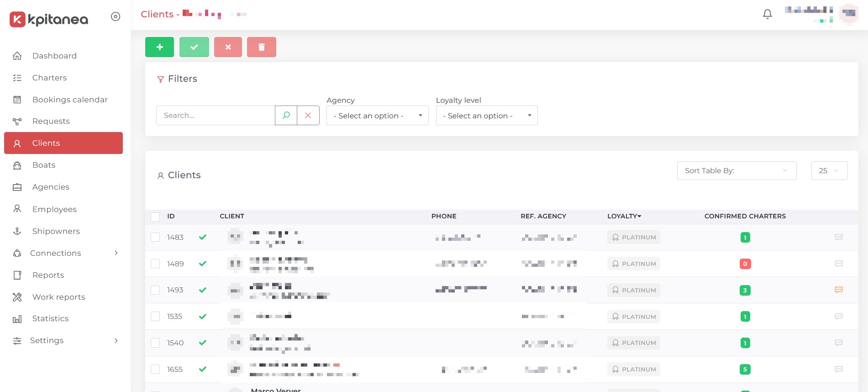Viewport: 868px width, 392px height.
Task: Click into the Search input field
Action: (216, 115)
